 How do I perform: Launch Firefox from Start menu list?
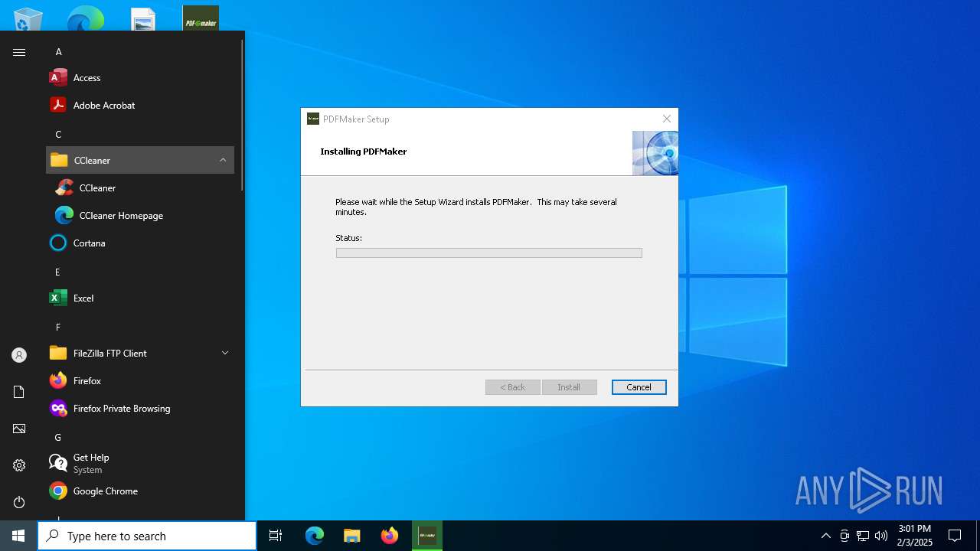coord(140,380)
